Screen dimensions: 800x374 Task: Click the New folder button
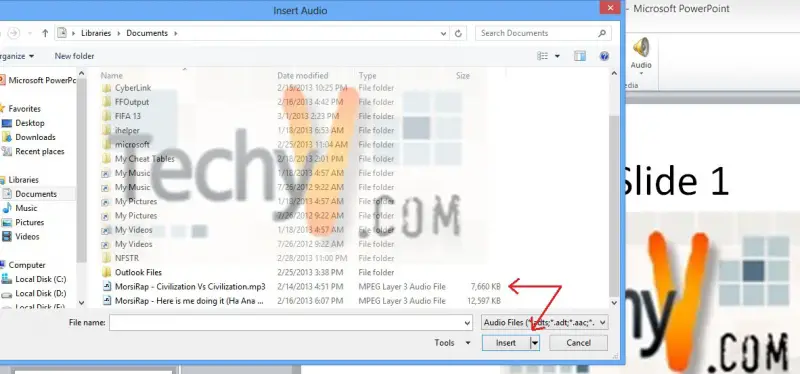point(74,56)
